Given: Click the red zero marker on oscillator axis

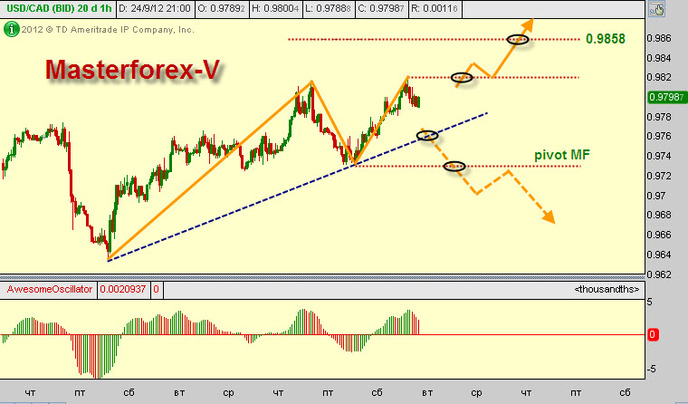Looking at the screenshot, I should [653, 335].
